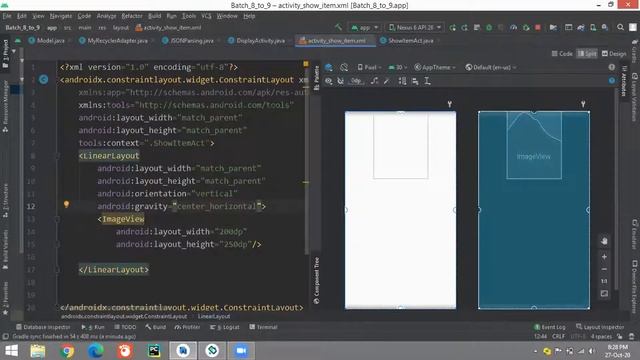This screenshot has height=360, width=640.
Task: Collapse the LinearLayout fold marker at line 8
Action: [58, 156]
